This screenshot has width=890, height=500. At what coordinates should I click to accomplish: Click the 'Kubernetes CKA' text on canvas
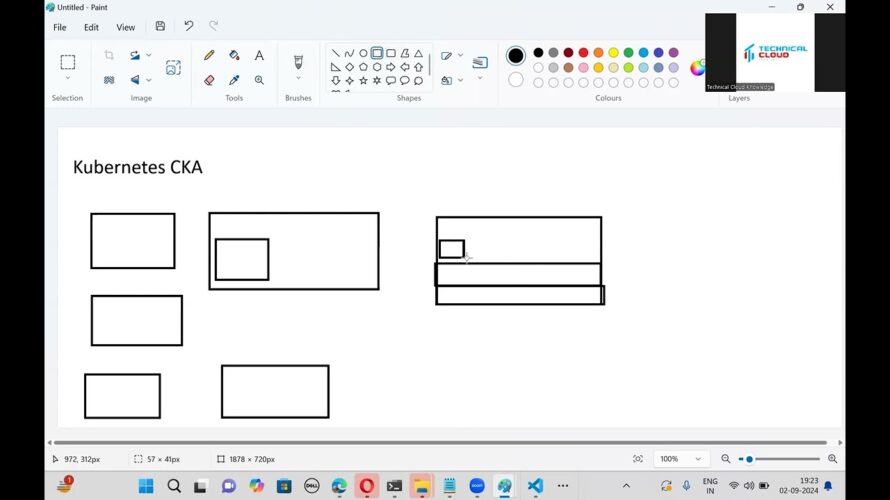click(x=137, y=167)
